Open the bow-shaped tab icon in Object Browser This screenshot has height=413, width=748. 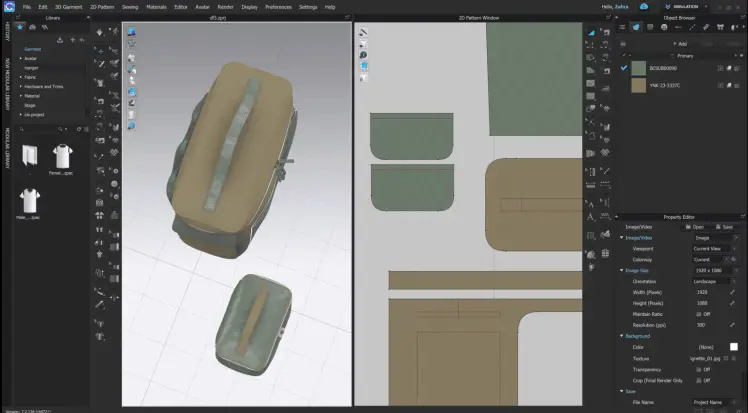click(x=720, y=27)
